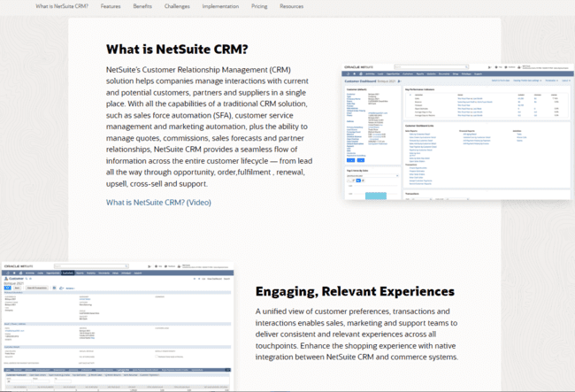The image size is (575, 392).
Task: Click the Customer Dashboard screenshot image
Action: pyautogui.click(x=458, y=132)
